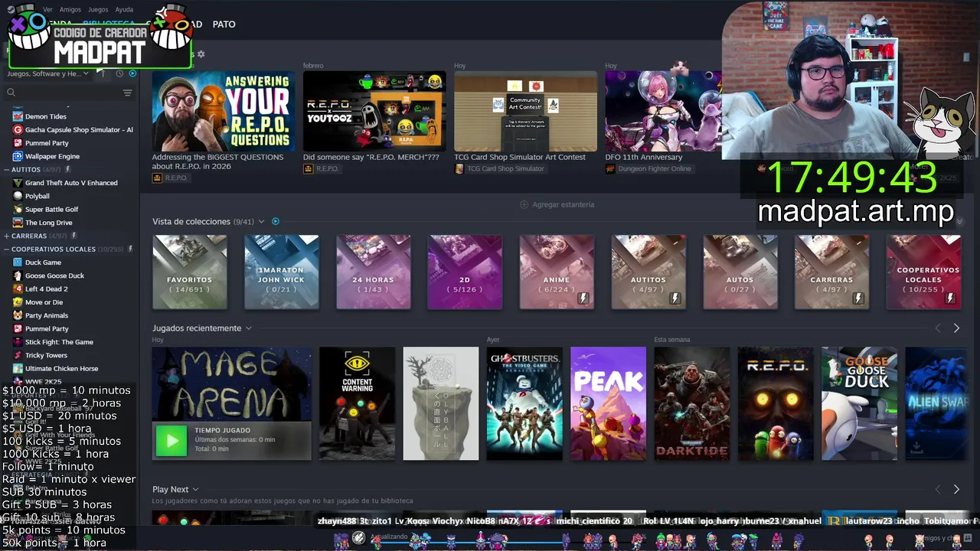Open the settings gear above the news
Image resolution: width=980 pixels, height=551 pixels.
pyautogui.click(x=201, y=54)
